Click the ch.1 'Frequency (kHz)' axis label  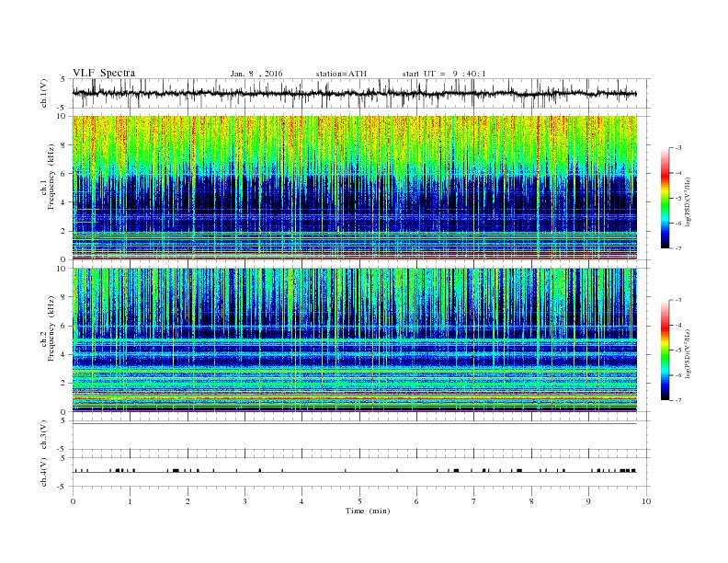pyautogui.click(x=51, y=177)
